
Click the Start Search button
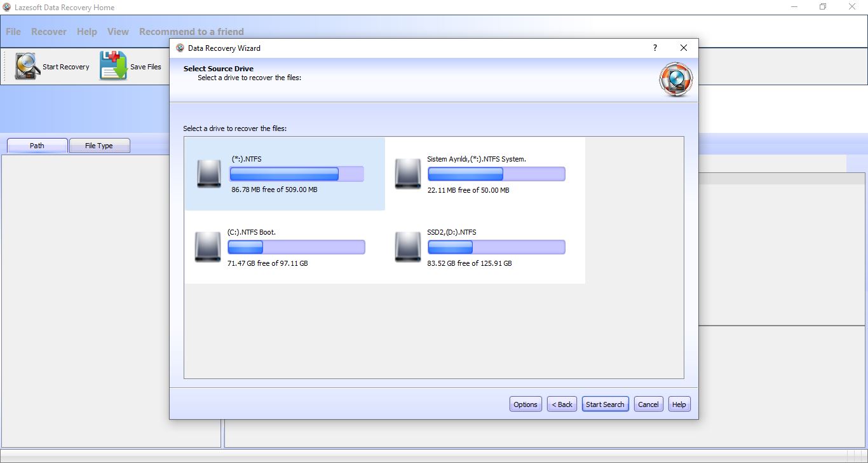pos(605,404)
